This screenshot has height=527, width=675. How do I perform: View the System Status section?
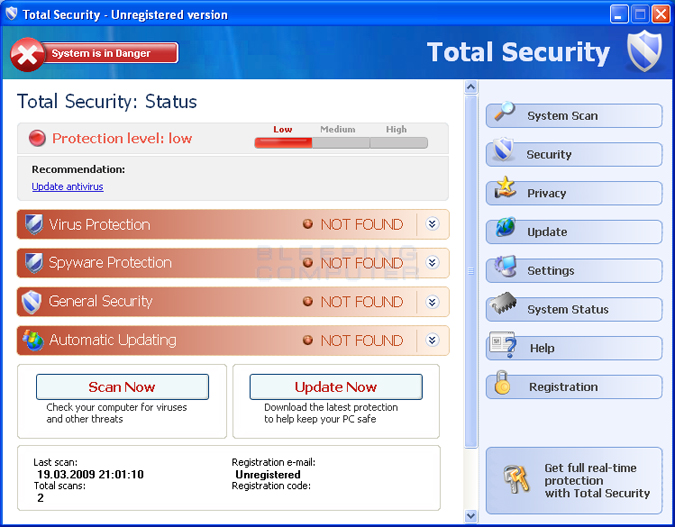click(574, 309)
